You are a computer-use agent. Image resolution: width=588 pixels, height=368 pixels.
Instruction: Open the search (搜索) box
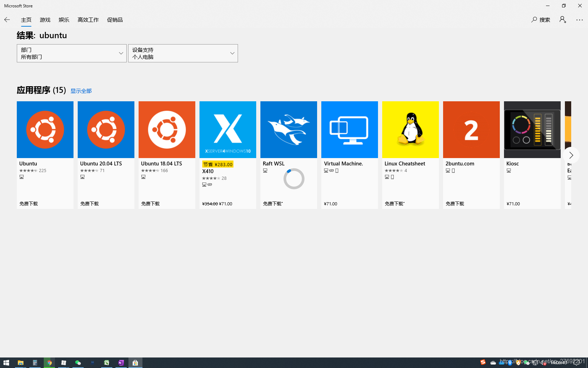click(541, 20)
